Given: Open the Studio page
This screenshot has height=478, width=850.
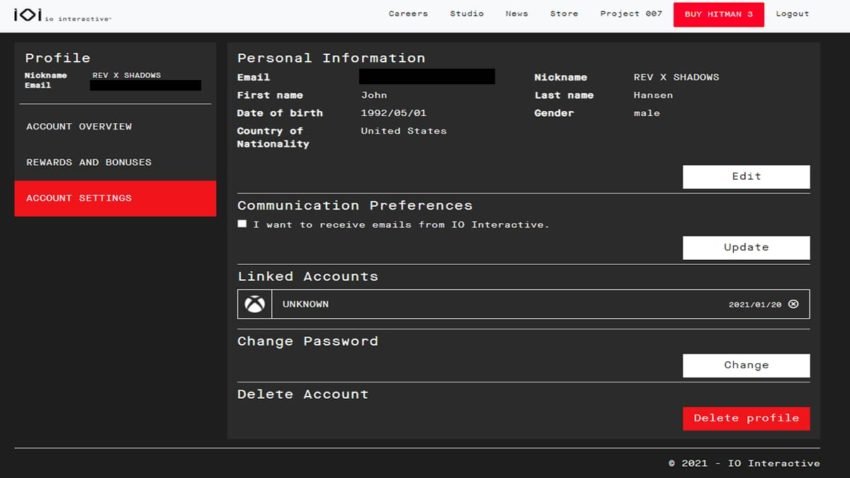Looking at the screenshot, I should click(x=467, y=14).
